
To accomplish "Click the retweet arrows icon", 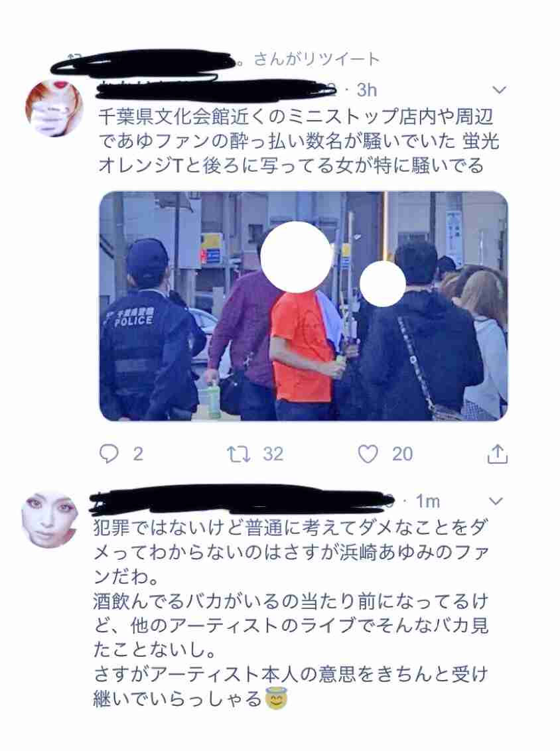I will (x=239, y=454).
